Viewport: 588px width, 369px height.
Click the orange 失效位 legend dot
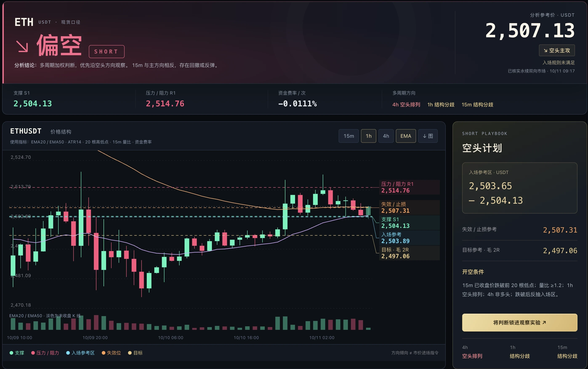tap(103, 353)
